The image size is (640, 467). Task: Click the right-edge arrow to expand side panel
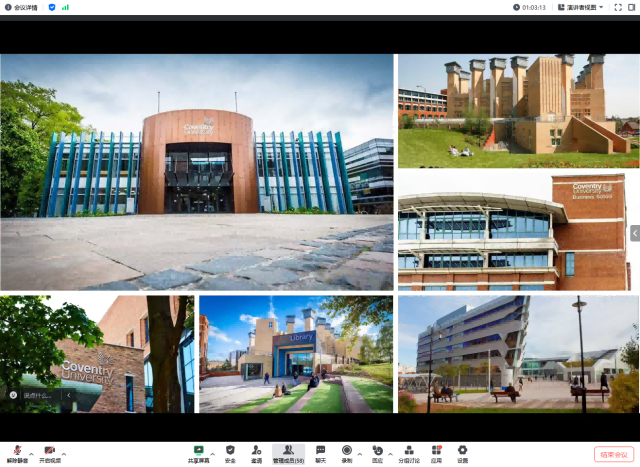(x=634, y=233)
